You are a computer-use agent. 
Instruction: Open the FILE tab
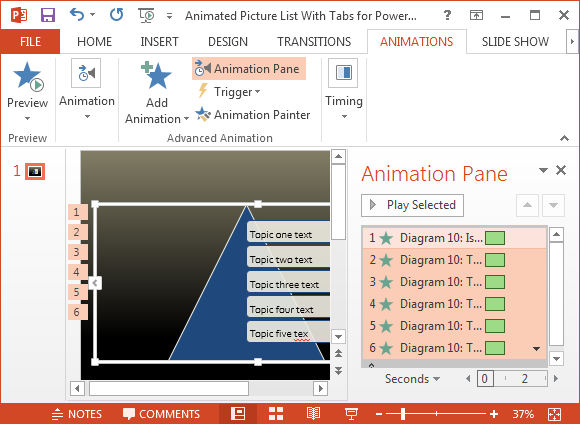(x=30, y=41)
